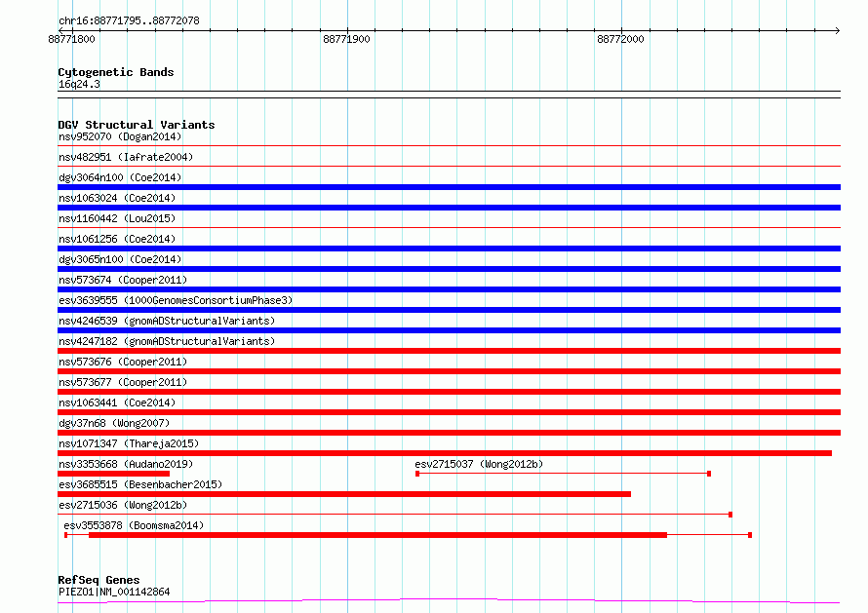
Task: Select the 16q24.3 band label
Action: coord(79,84)
